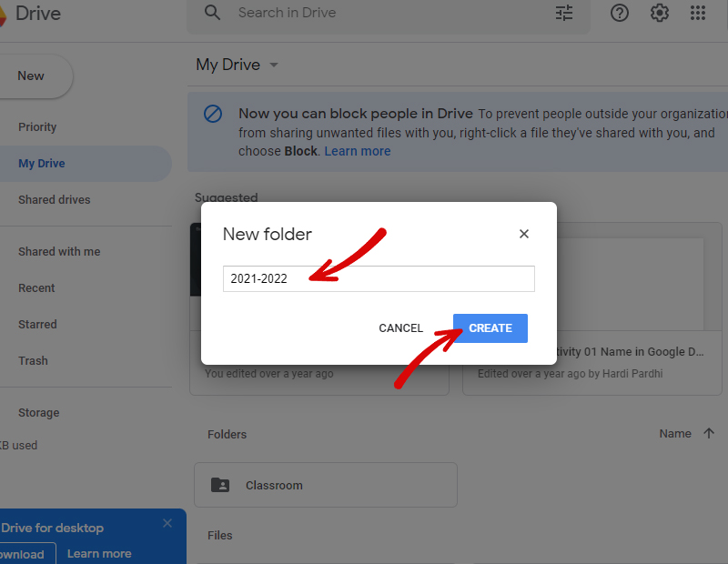The width and height of the screenshot is (728, 564).
Task: Click the Search in Drive field
Action: point(389,13)
